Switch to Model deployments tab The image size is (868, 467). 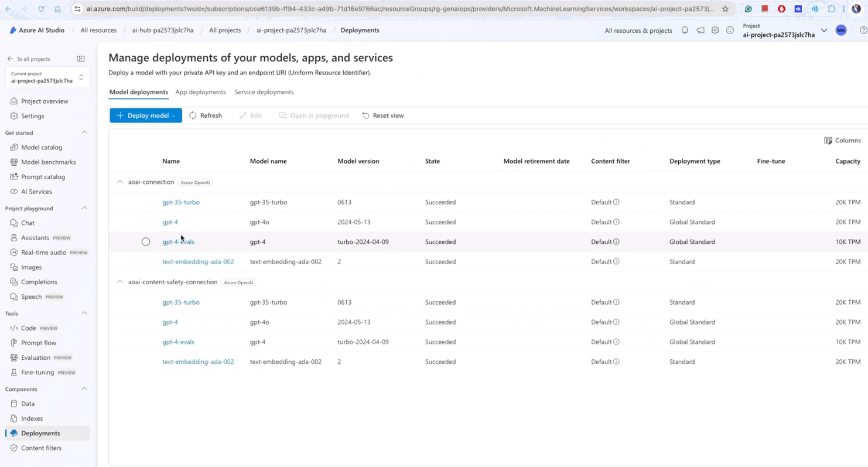click(139, 92)
